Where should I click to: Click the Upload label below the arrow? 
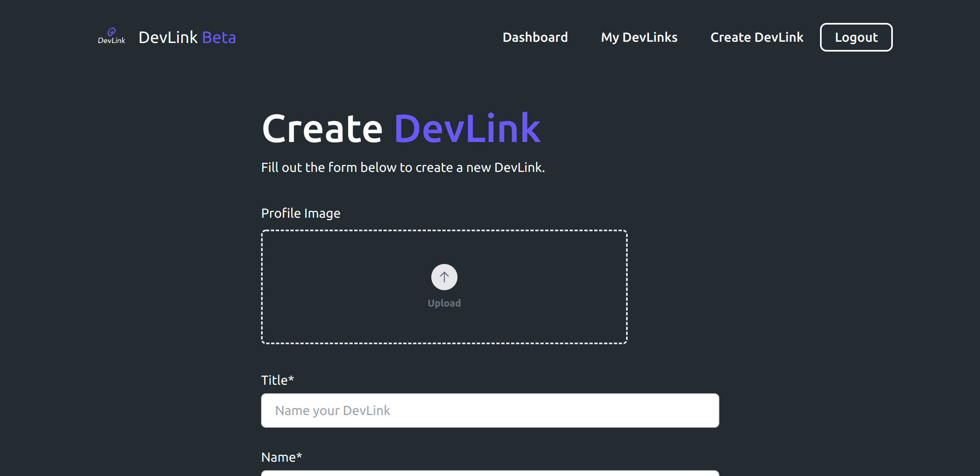click(x=444, y=303)
